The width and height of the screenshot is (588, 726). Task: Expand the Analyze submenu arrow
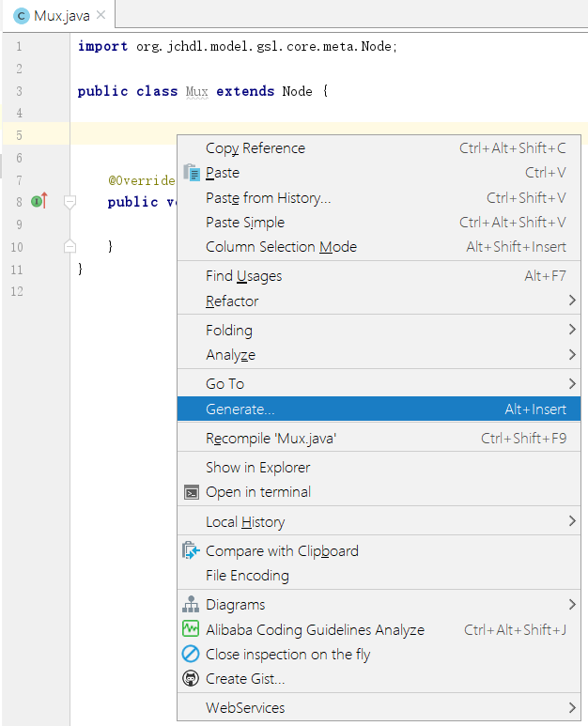(572, 355)
